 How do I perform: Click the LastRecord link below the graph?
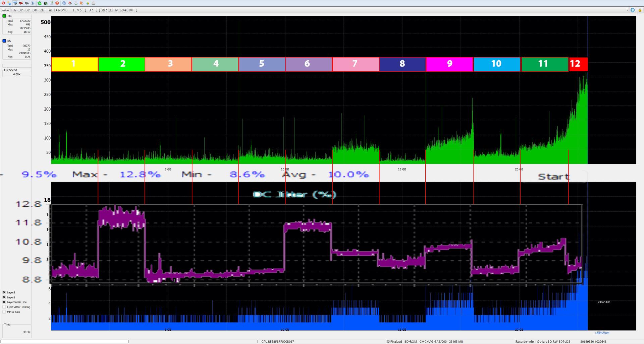[x=602, y=333]
